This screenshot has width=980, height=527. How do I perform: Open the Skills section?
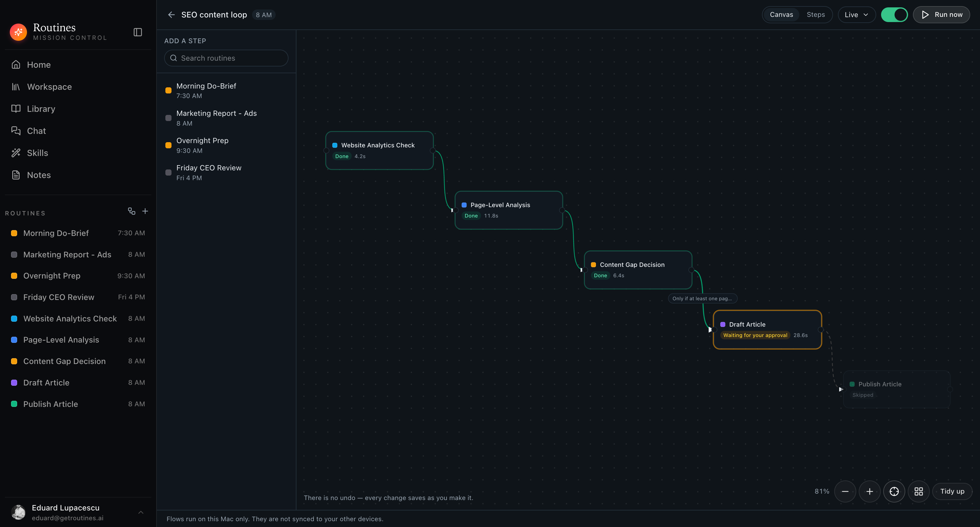(x=78, y=153)
